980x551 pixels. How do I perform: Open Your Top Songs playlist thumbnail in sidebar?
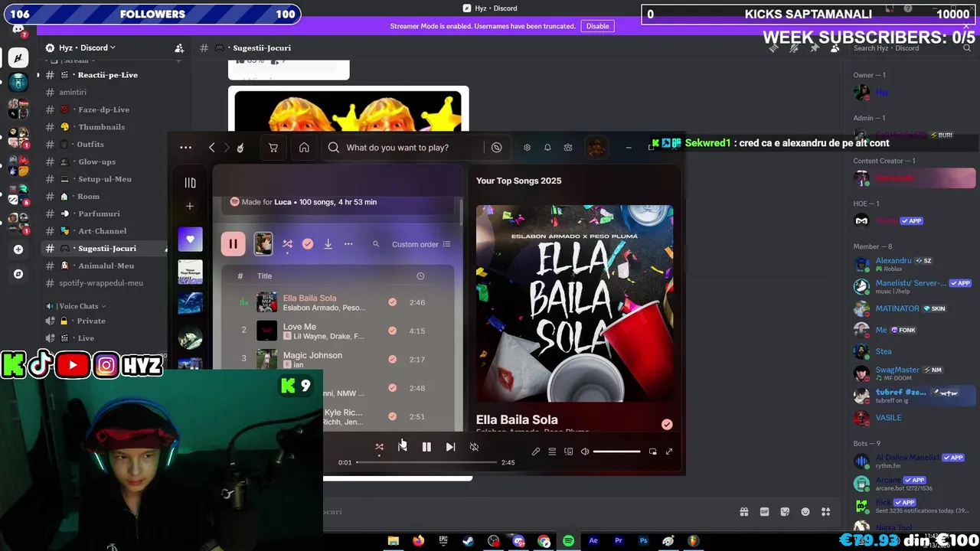pos(191,272)
